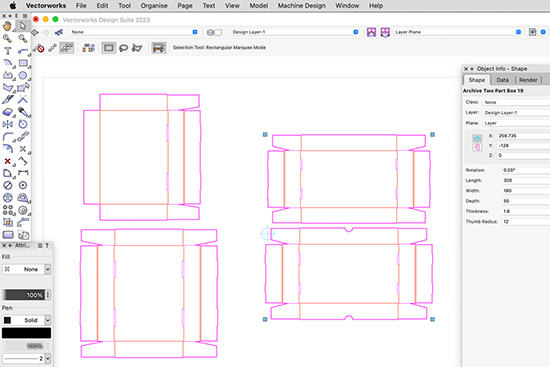Open the Machine Design menu

point(301,6)
